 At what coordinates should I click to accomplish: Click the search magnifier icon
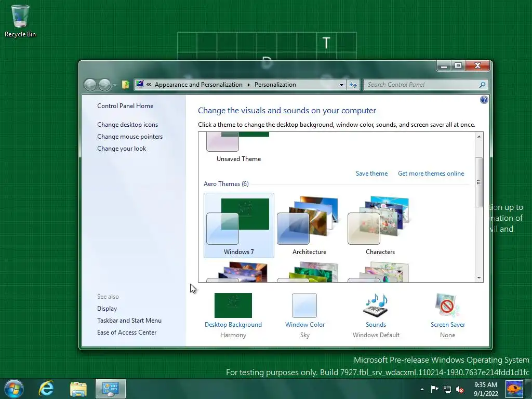tap(482, 85)
